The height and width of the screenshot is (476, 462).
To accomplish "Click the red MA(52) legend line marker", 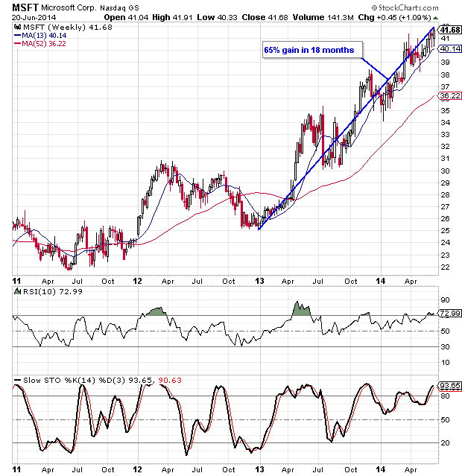I will coord(16,43).
